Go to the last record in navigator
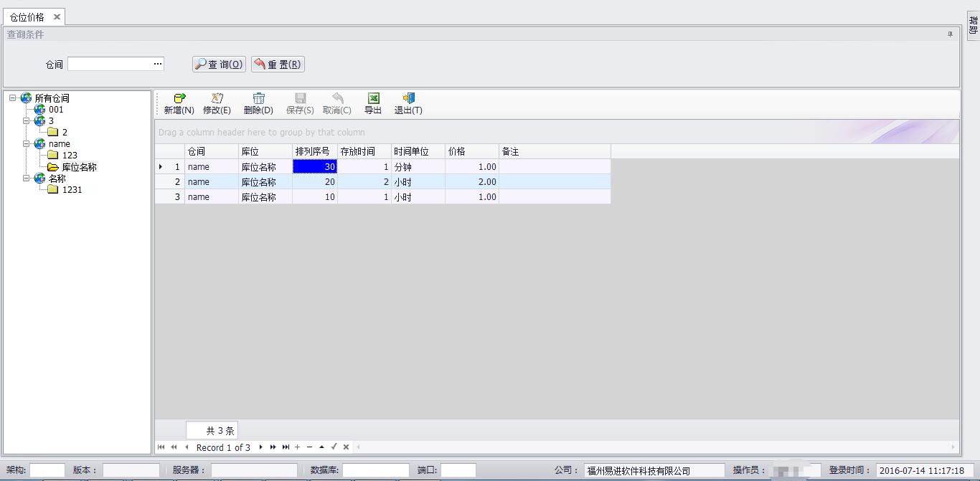The width and height of the screenshot is (980, 481). [286, 447]
